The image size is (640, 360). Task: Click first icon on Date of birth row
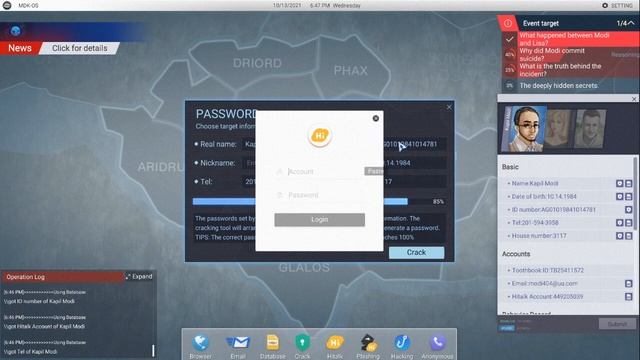coord(620,197)
